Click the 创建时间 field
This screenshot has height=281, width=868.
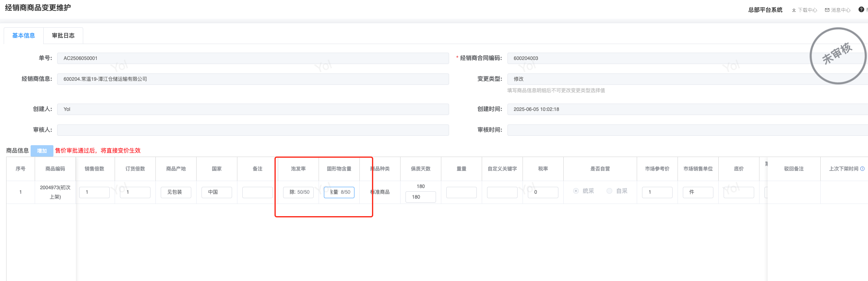click(x=687, y=109)
